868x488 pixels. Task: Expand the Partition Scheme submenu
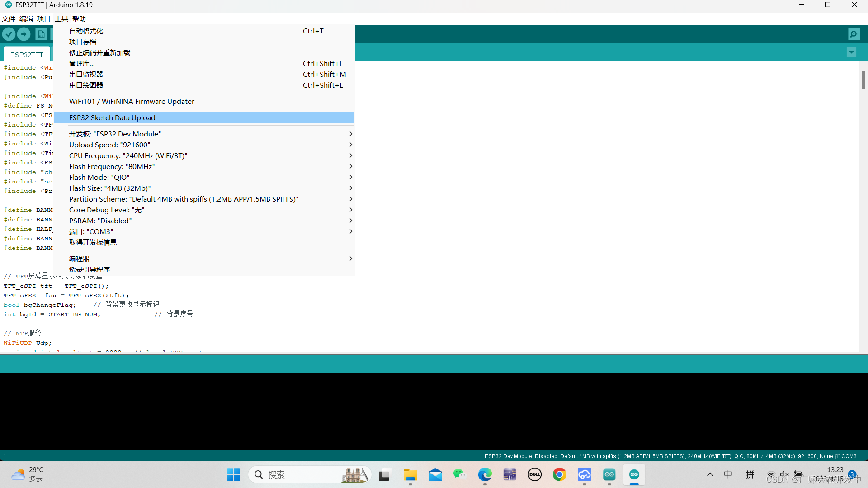click(x=204, y=199)
